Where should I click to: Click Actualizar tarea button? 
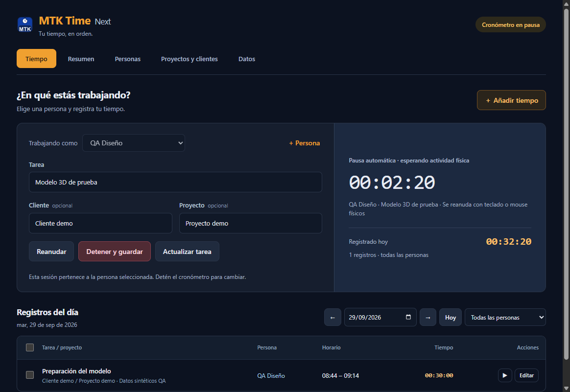click(x=187, y=252)
